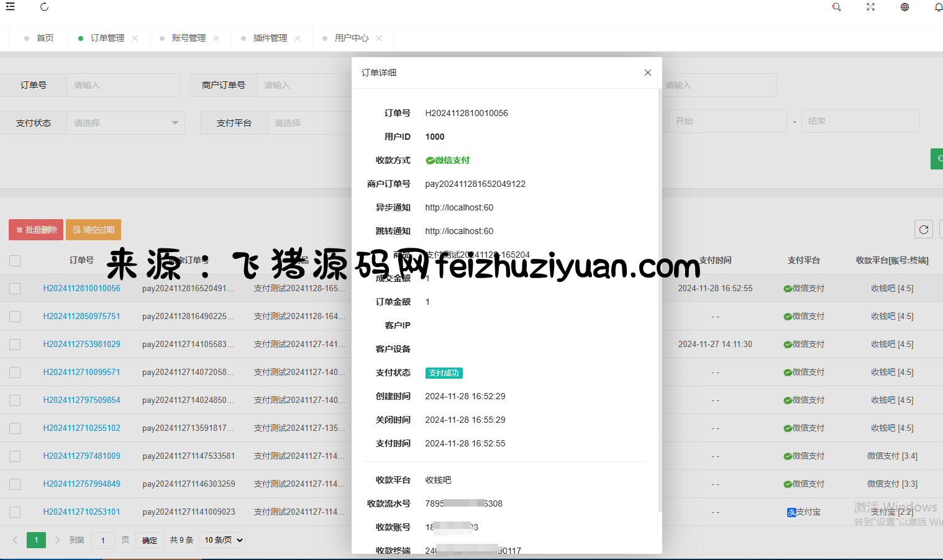Close the 订单详细 dialog
The image size is (943, 560).
(x=647, y=73)
